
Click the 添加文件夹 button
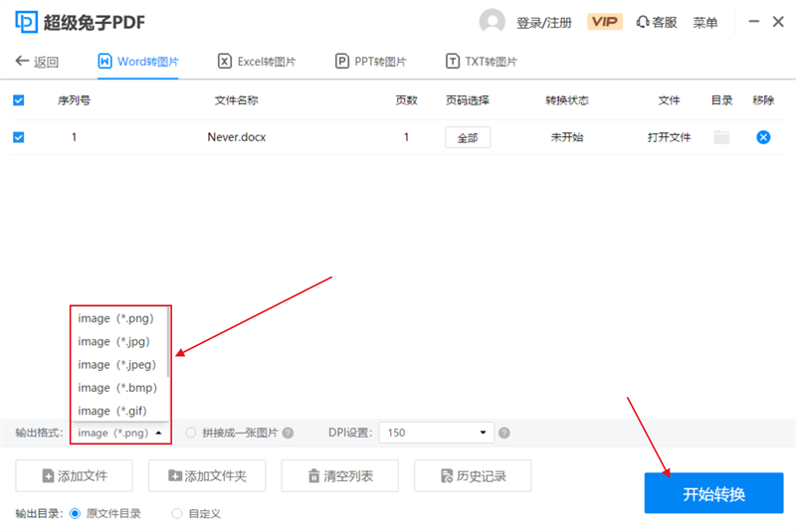click(x=207, y=475)
